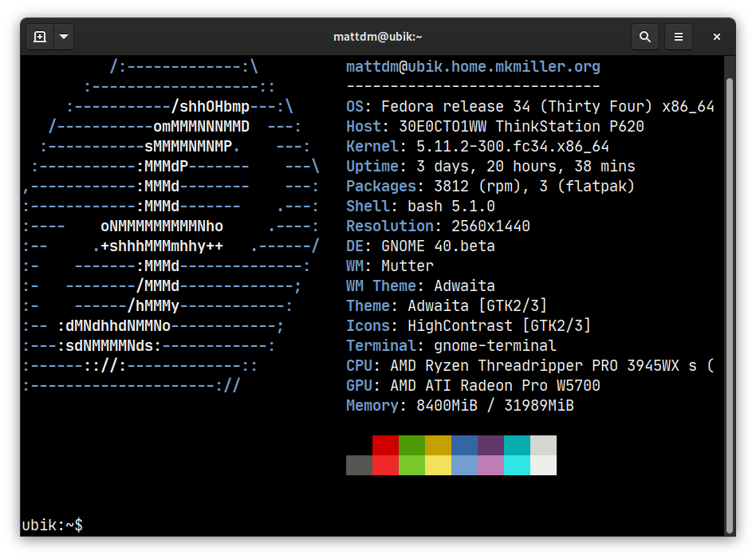
Task: Open a new terminal tab
Action: coord(40,37)
